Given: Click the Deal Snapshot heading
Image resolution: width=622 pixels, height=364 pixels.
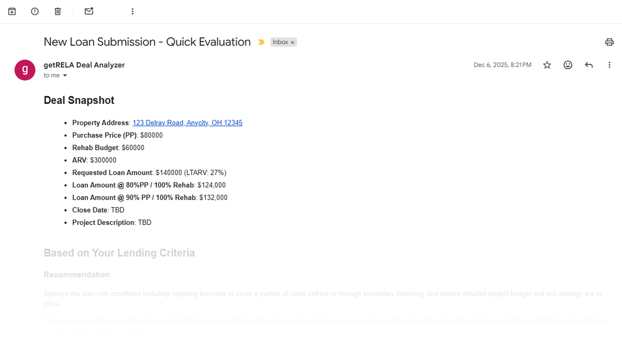Looking at the screenshot, I should click(x=79, y=100).
